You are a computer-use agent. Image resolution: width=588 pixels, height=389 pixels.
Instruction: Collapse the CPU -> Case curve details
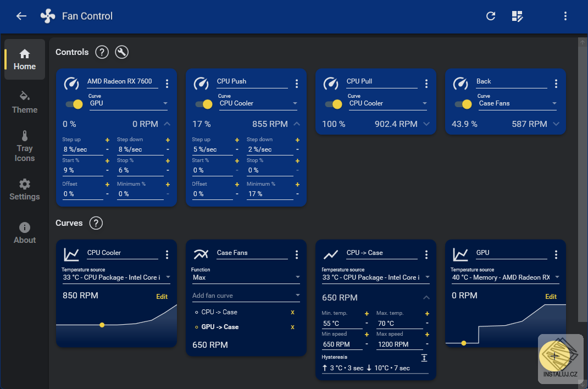point(426,298)
